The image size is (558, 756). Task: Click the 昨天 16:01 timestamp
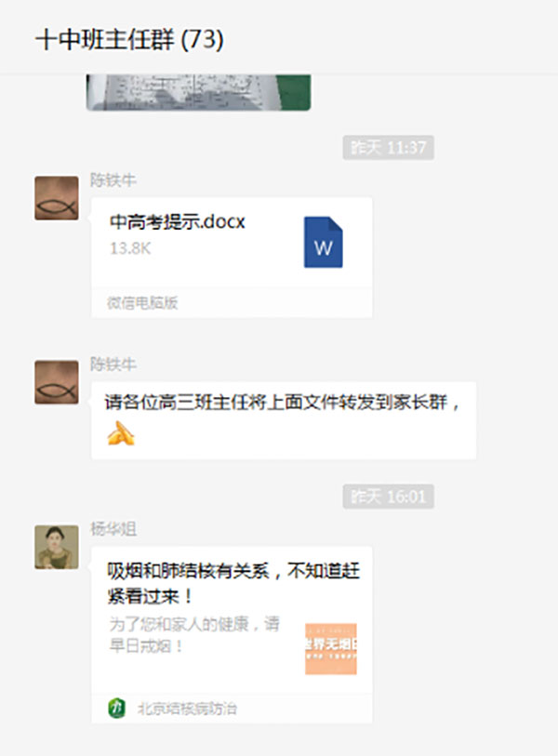[x=388, y=497]
